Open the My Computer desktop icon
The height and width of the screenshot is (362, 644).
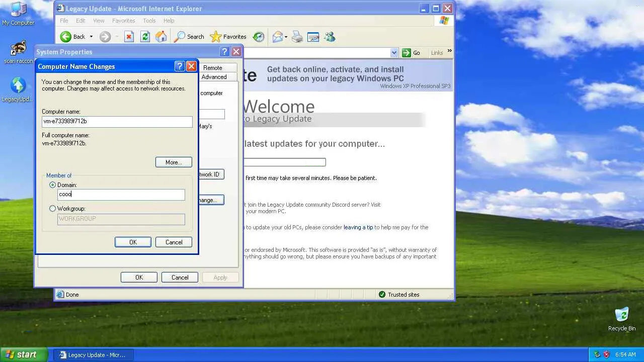[x=18, y=14]
